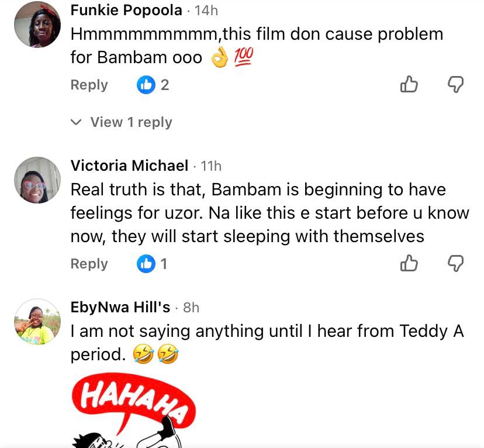Visit Victoria Michael's profile name link
Screen dimensions: 484x448
129,166
